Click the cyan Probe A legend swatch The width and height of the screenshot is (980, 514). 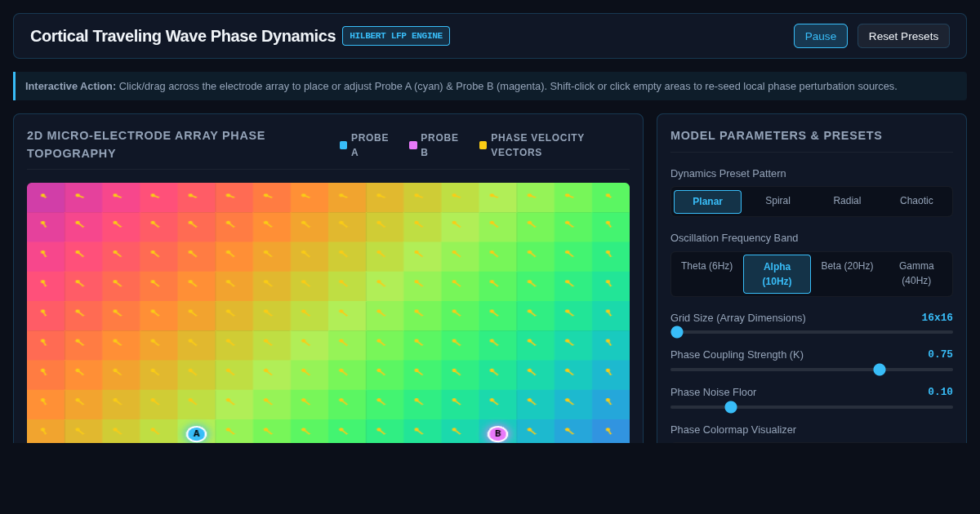coord(343,145)
